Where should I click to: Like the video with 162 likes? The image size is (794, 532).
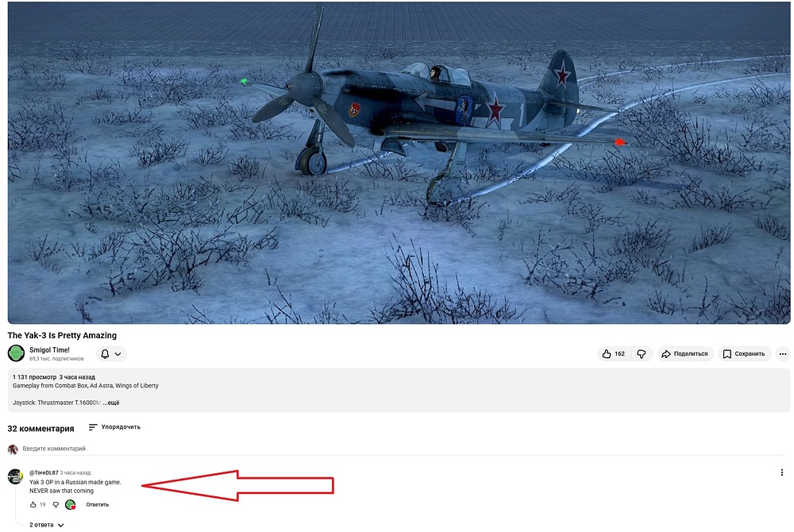pos(614,354)
